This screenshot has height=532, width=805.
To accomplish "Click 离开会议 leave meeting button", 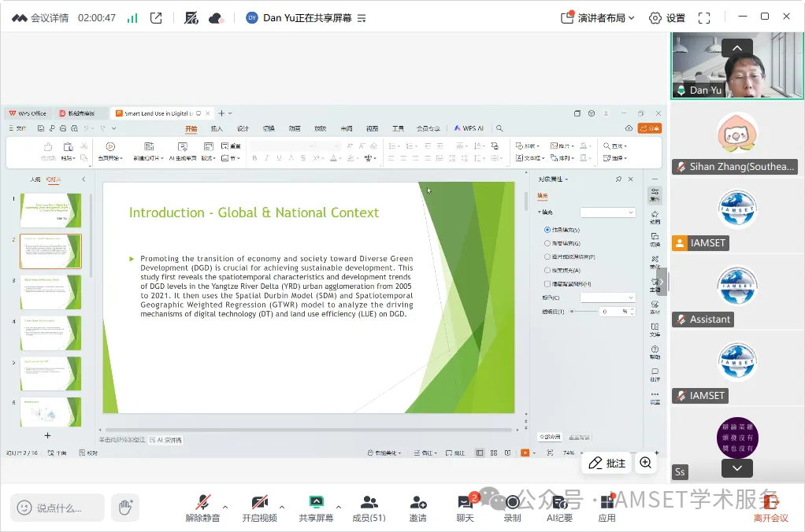I will pyautogui.click(x=770, y=508).
